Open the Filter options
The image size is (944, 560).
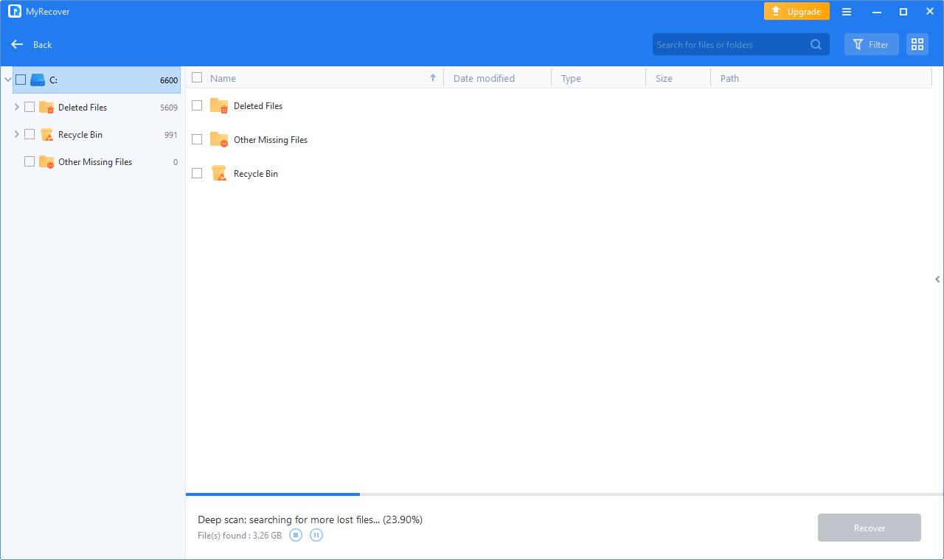pos(871,44)
